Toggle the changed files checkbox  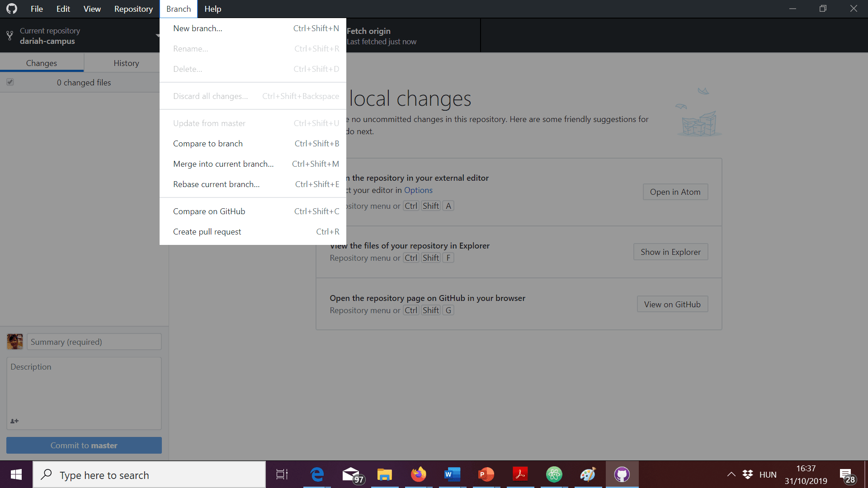pyautogui.click(x=10, y=82)
